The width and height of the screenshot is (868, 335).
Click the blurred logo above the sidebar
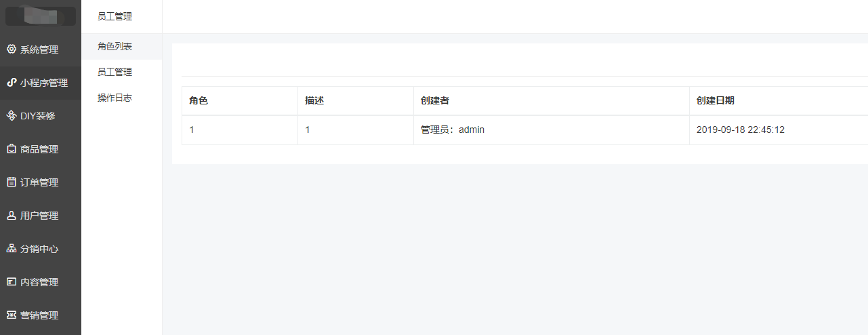coord(41,15)
